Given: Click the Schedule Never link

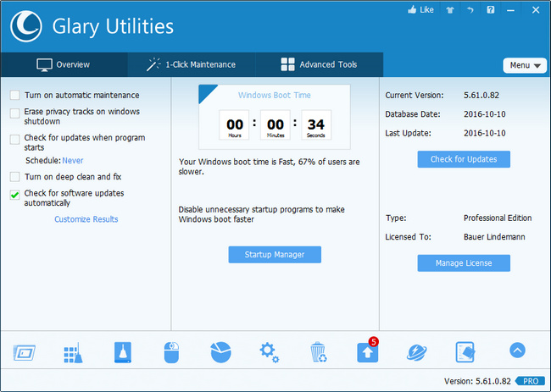Looking at the screenshot, I should tap(73, 160).
